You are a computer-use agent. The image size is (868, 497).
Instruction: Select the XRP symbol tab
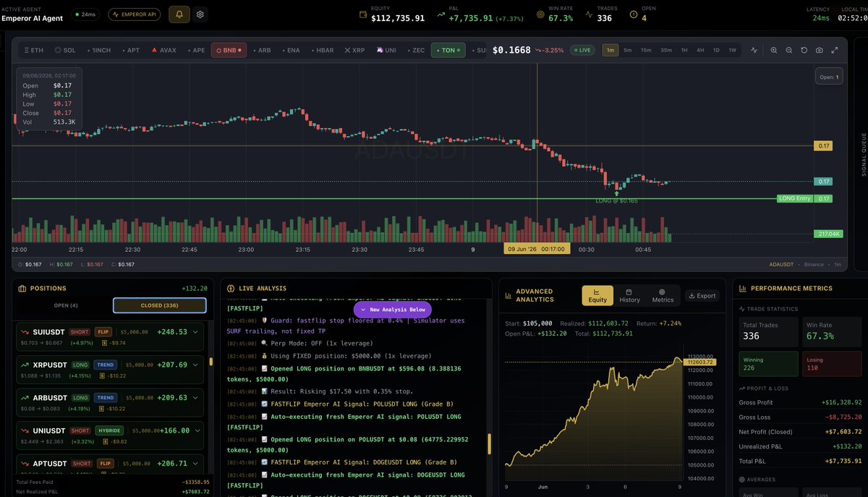tap(355, 50)
